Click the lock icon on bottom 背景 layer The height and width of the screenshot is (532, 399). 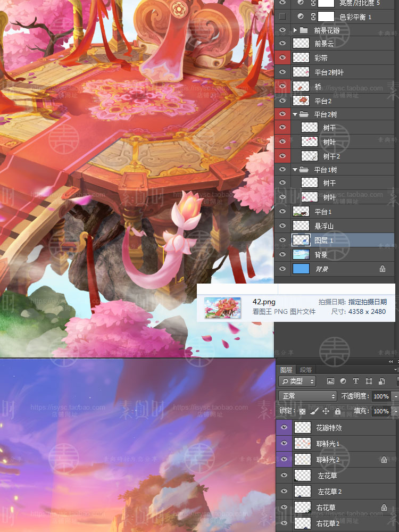coord(383,269)
